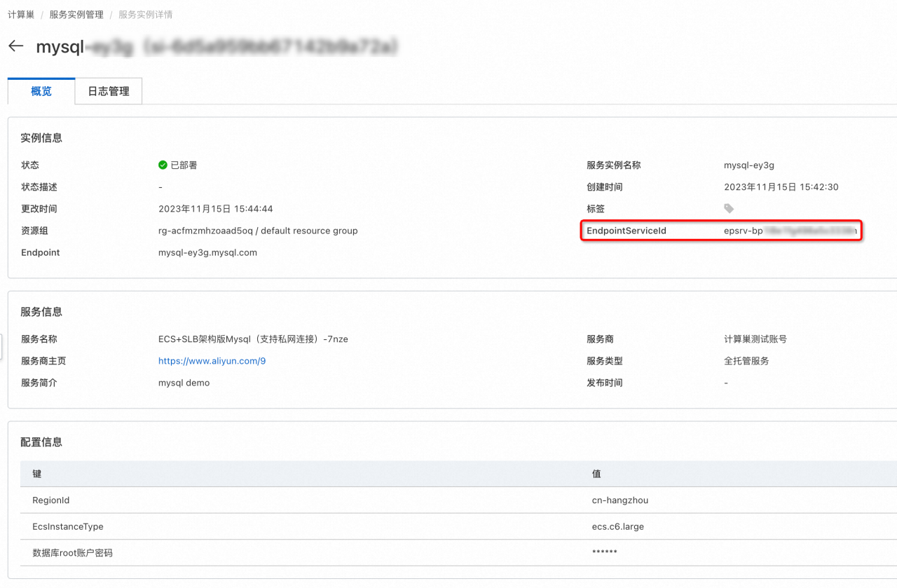The width and height of the screenshot is (897, 588).
Task: Click the cn-hangzhou region value
Action: point(619,500)
